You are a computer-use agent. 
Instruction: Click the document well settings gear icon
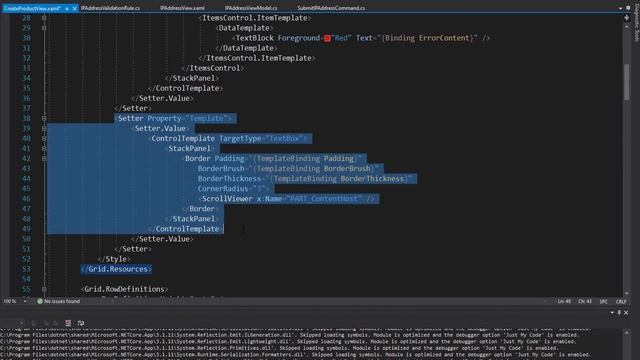coord(628,8)
